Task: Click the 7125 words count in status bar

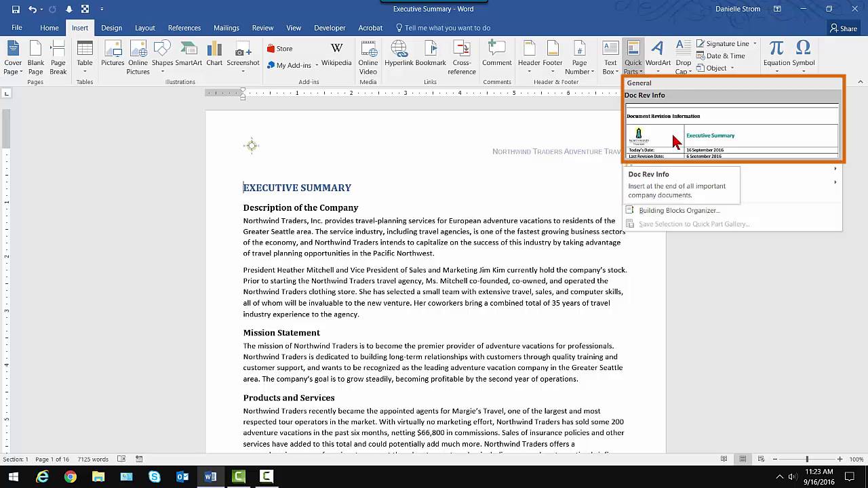Action: (94, 459)
